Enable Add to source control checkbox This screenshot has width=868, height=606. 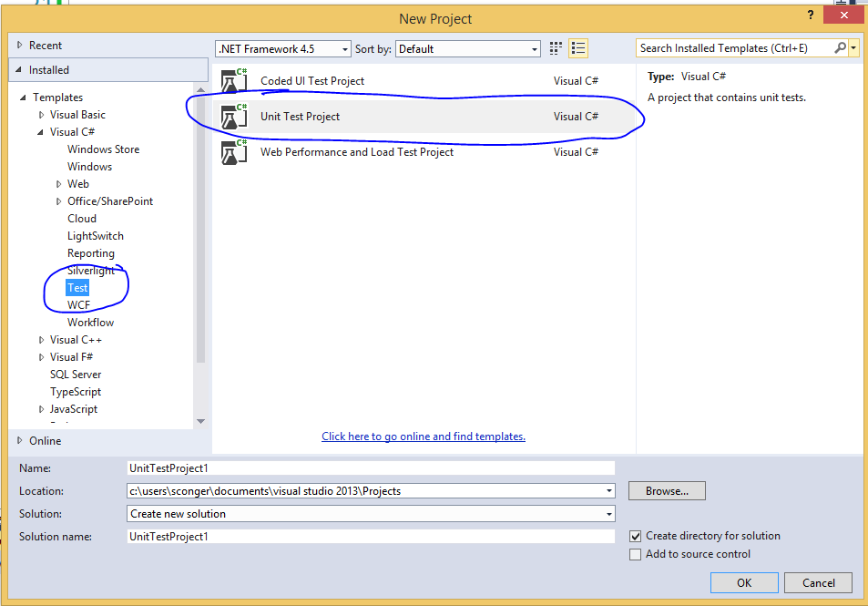point(635,554)
